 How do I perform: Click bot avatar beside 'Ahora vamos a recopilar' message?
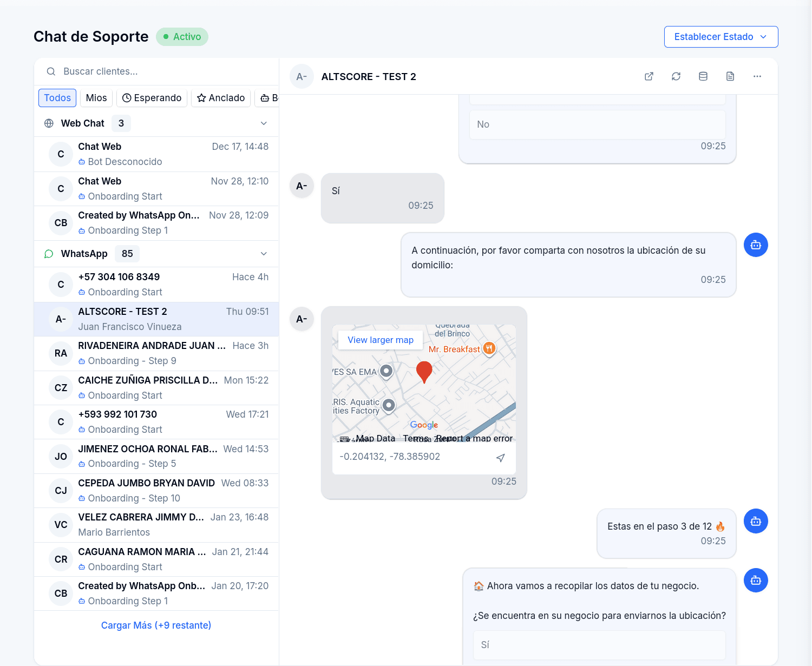click(x=756, y=581)
